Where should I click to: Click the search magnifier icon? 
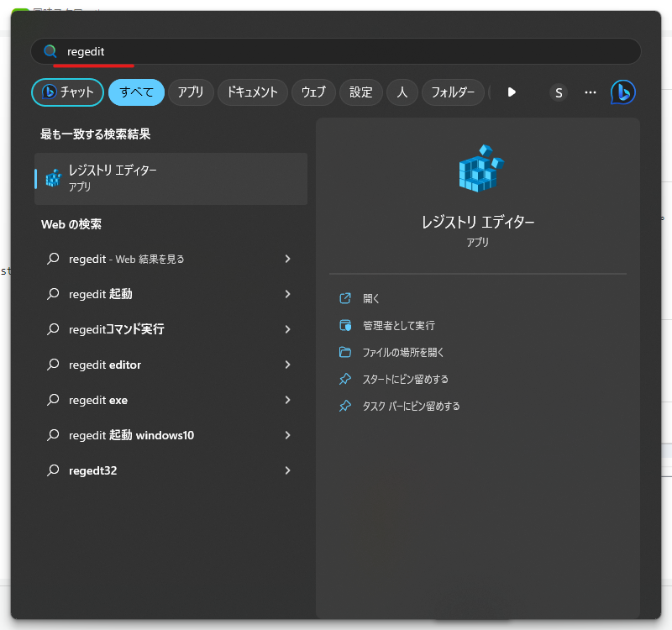click(50, 51)
